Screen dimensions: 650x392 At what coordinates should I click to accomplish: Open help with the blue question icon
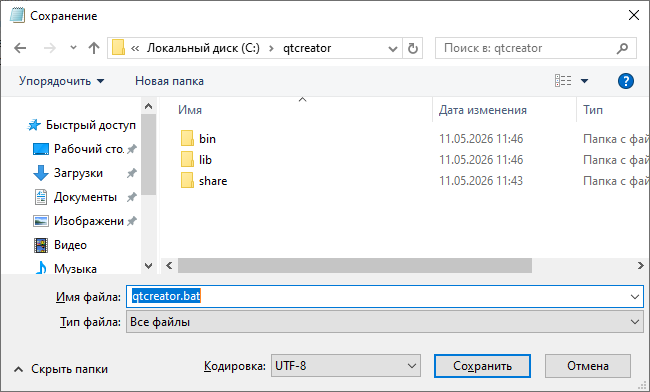pyautogui.click(x=626, y=81)
